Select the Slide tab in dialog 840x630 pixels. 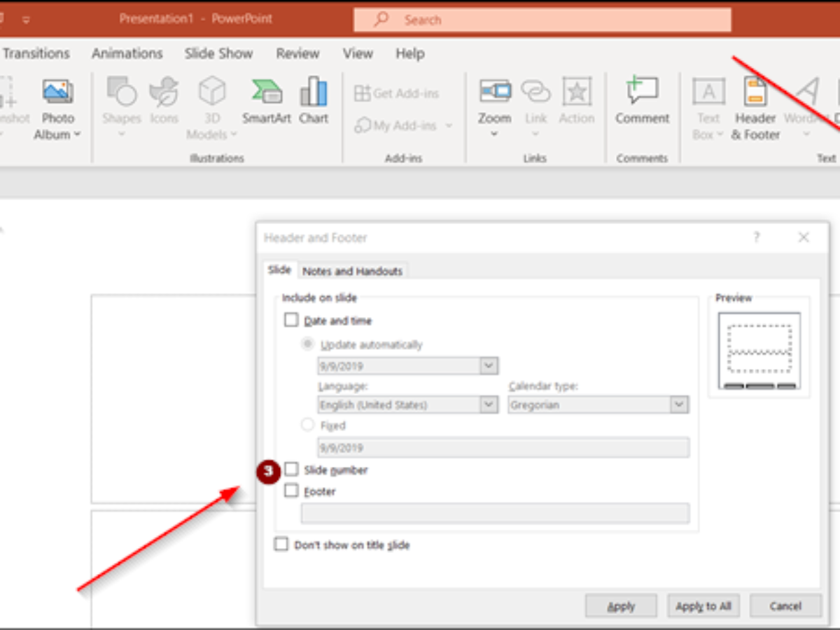pyautogui.click(x=279, y=270)
